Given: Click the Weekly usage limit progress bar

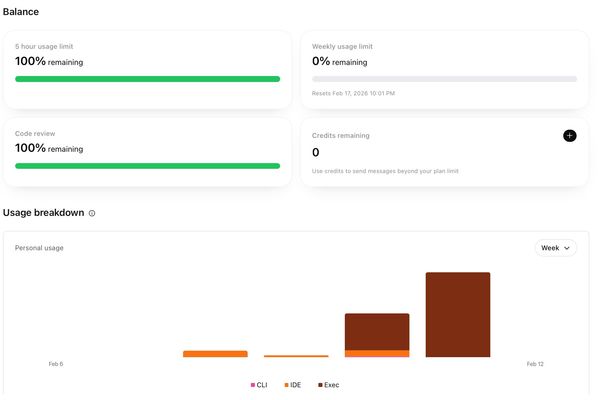Looking at the screenshot, I should click(444, 78).
